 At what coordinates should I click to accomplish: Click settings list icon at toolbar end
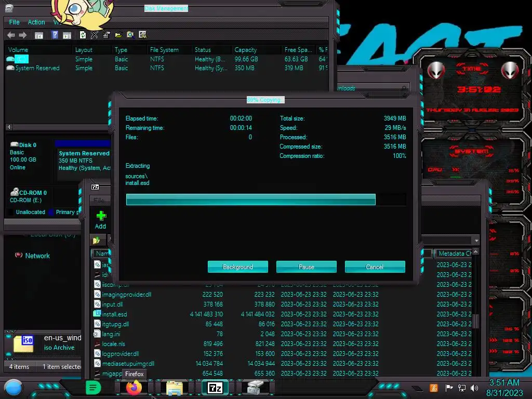[x=142, y=35]
